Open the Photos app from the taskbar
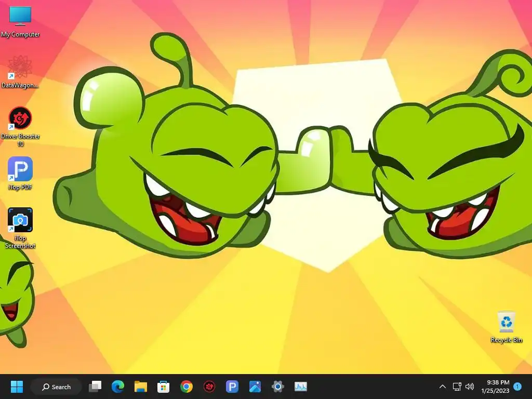The width and height of the screenshot is (532, 399). coord(255,387)
